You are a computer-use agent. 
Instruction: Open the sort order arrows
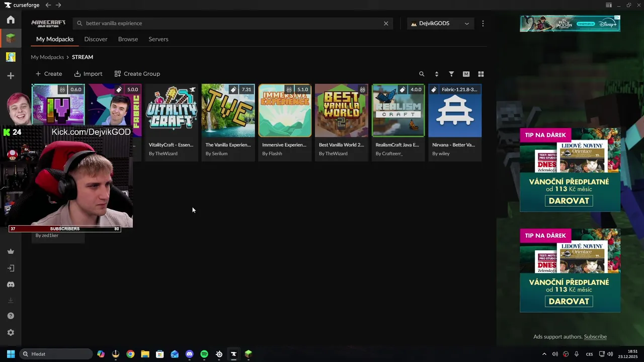point(436,74)
